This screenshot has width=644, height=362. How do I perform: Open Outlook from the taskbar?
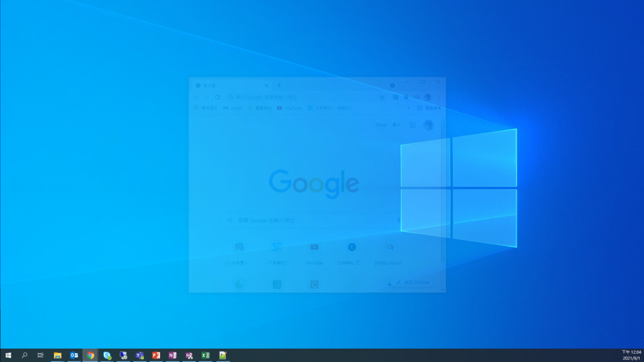(74, 356)
